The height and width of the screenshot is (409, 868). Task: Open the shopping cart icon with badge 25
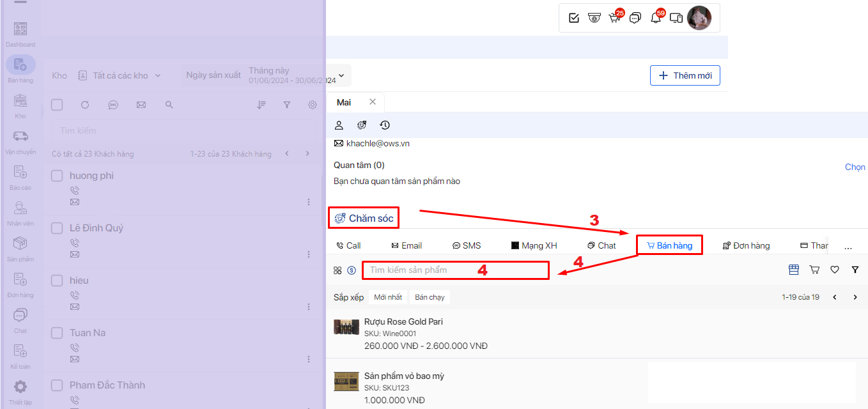pyautogui.click(x=614, y=18)
